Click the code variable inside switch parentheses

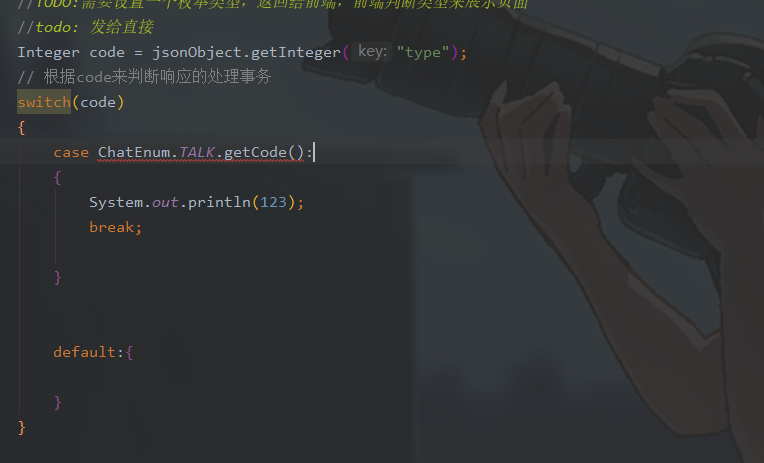[98, 102]
